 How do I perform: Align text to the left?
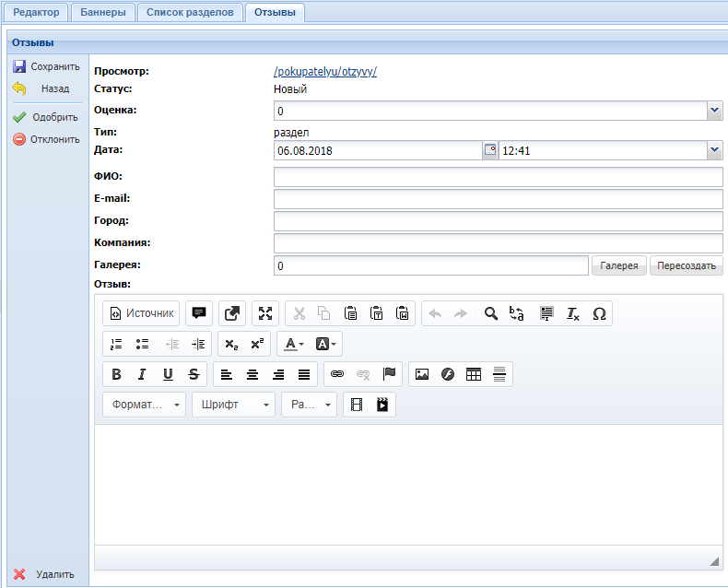[227, 374]
